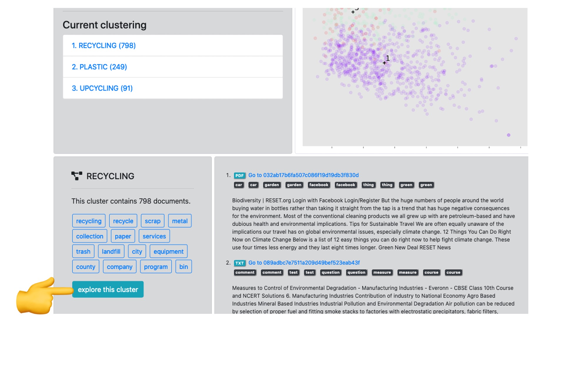
Task: Click the explore this cluster button
Action: point(108,289)
